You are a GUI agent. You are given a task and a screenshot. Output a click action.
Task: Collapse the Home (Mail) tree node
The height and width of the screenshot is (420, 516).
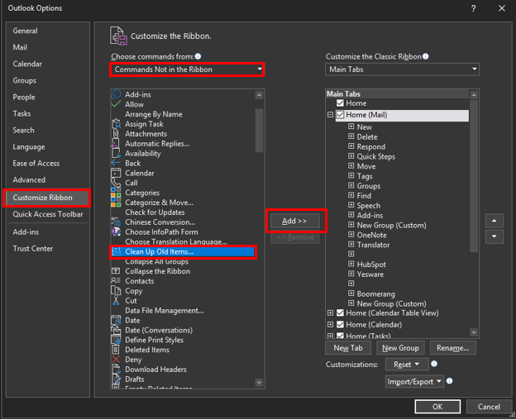point(331,115)
